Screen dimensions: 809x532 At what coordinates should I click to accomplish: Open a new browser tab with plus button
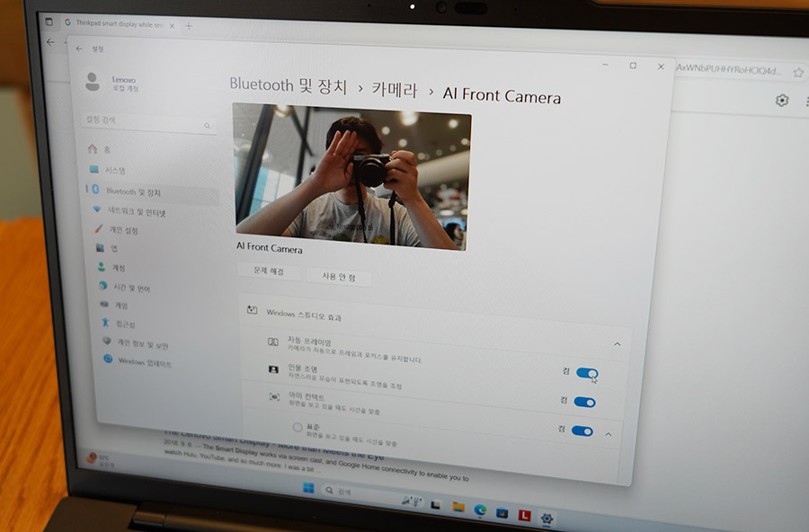(189, 26)
